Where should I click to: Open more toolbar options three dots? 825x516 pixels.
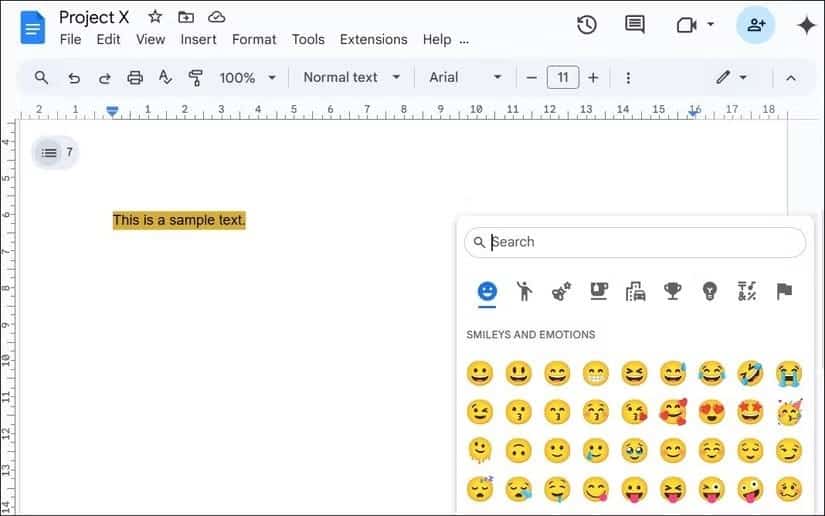pos(628,78)
